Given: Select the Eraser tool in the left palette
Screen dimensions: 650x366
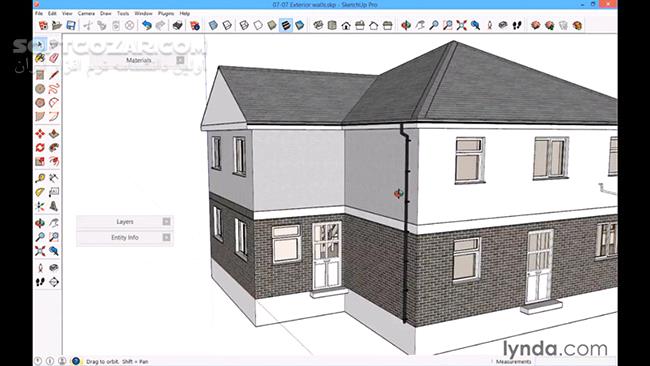Looking at the screenshot, I should click(54, 58).
